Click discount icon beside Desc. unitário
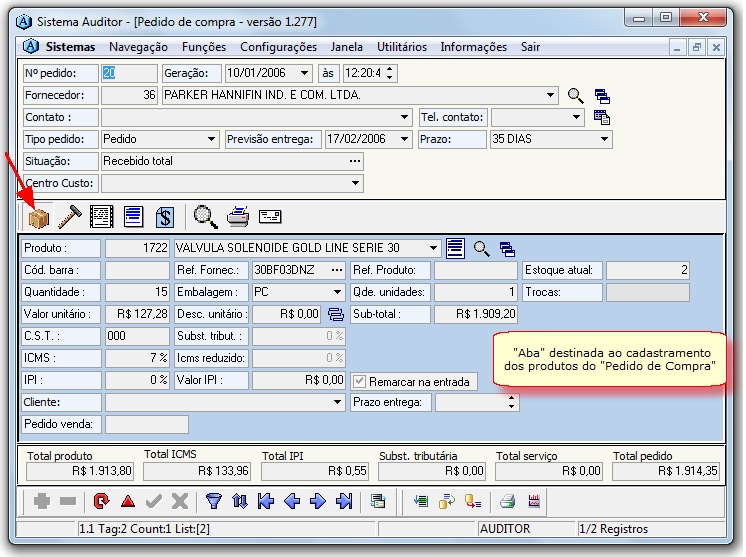 (x=336, y=314)
